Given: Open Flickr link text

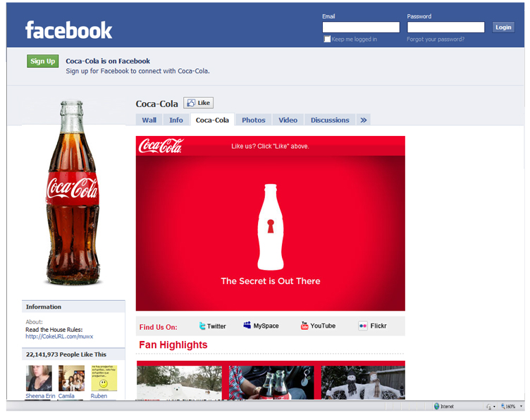Looking at the screenshot, I should 378,326.
